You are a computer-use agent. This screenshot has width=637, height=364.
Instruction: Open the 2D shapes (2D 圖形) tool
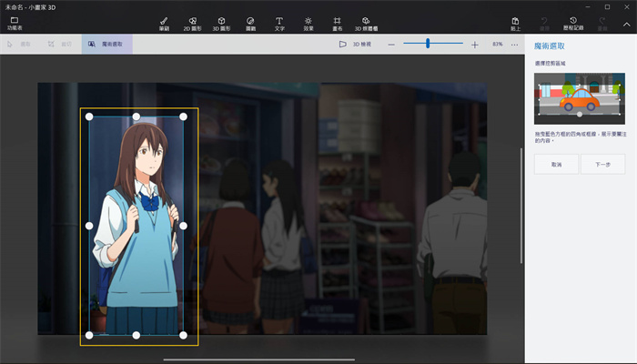click(193, 23)
